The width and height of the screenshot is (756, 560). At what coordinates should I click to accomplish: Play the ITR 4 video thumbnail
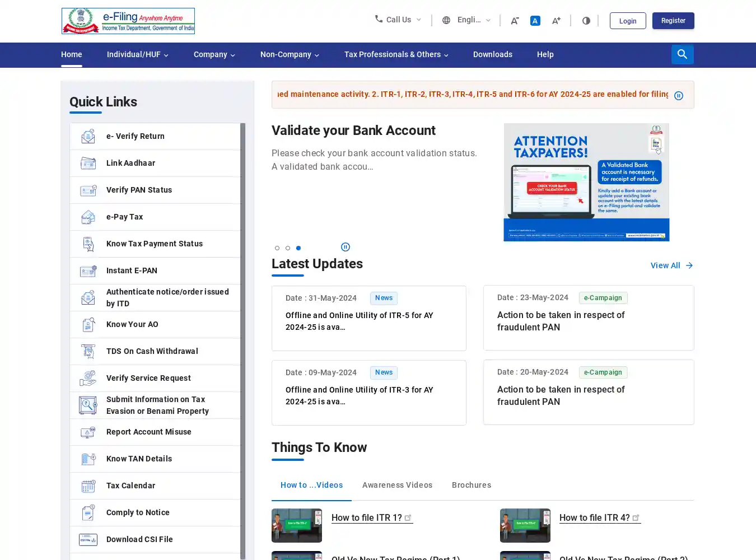[525, 525]
